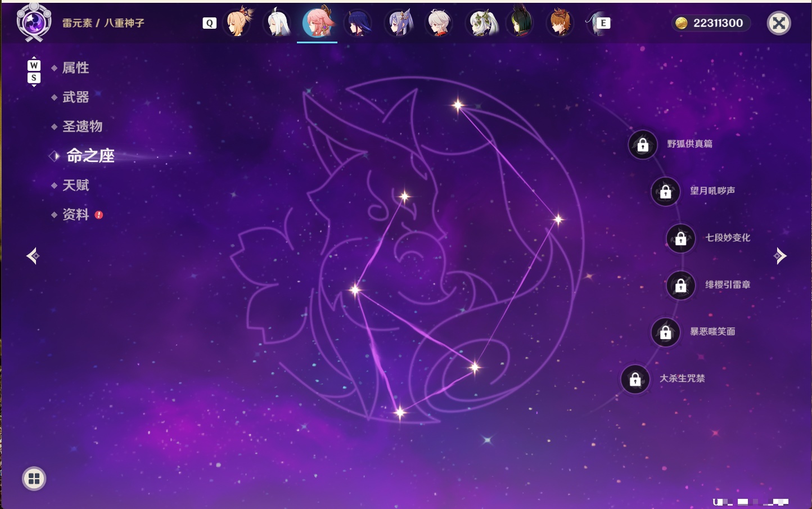
Task: Choose the brown-haired character portrait near E
Action: point(560,23)
